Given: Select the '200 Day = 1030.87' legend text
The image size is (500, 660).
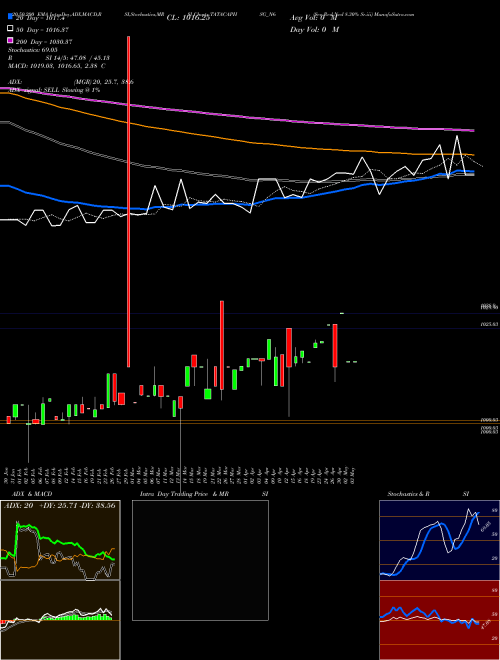Looking at the screenshot, I should (x=44, y=42).
